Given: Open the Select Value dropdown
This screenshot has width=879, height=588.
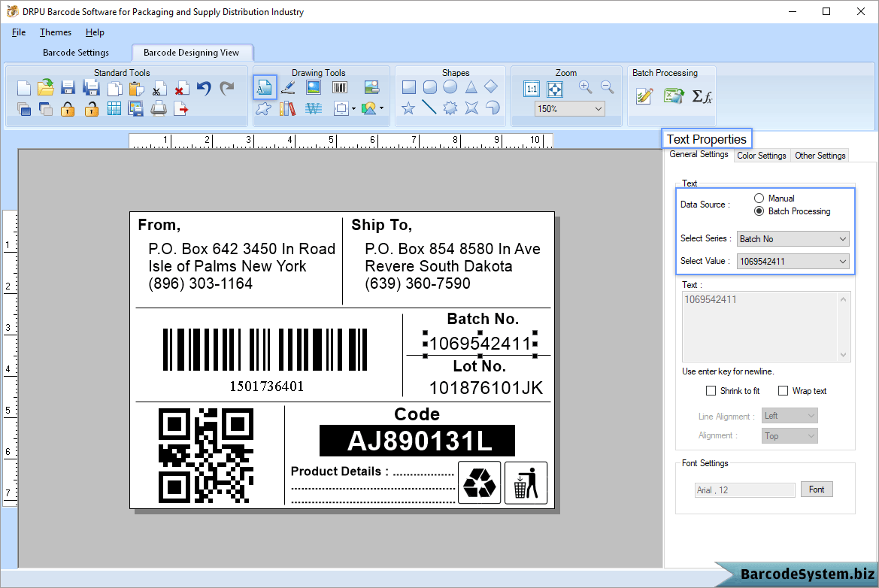Looking at the screenshot, I should [x=793, y=261].
